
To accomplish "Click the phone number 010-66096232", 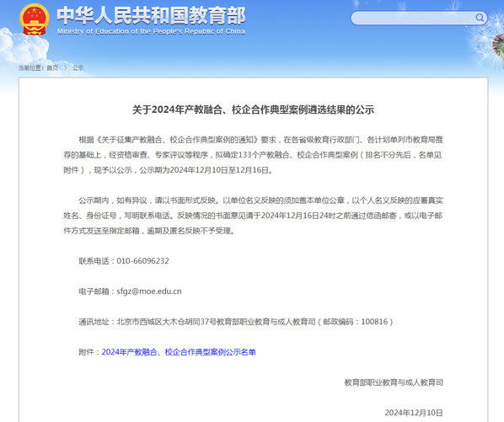I will click(x=142, y=261).
